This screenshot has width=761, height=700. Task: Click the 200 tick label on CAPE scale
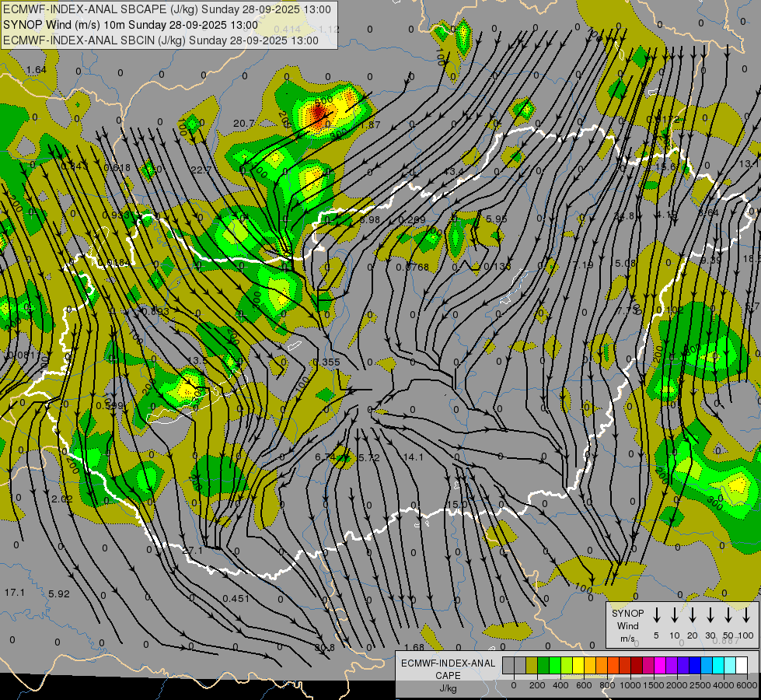[x=537, y=685]
